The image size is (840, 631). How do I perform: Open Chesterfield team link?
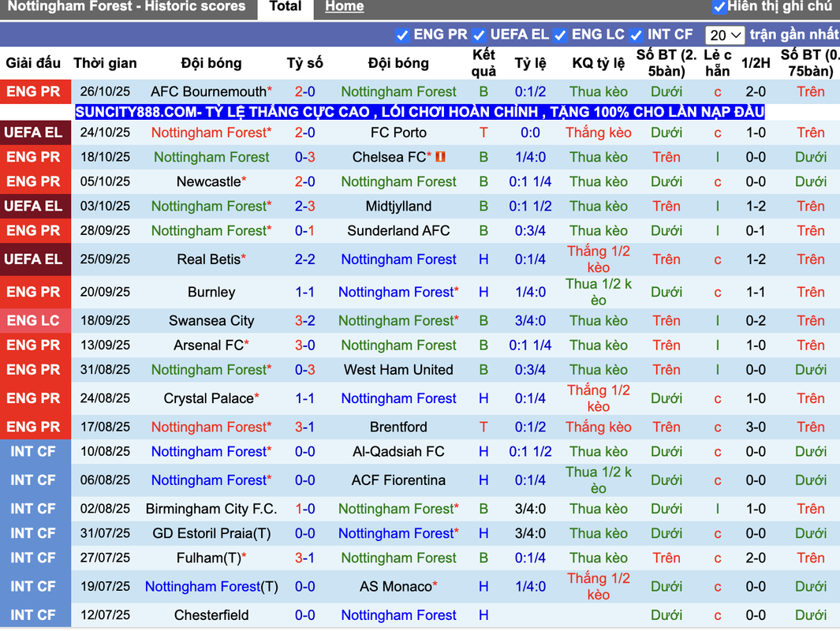pyautogui.click(x=211, y=615)
